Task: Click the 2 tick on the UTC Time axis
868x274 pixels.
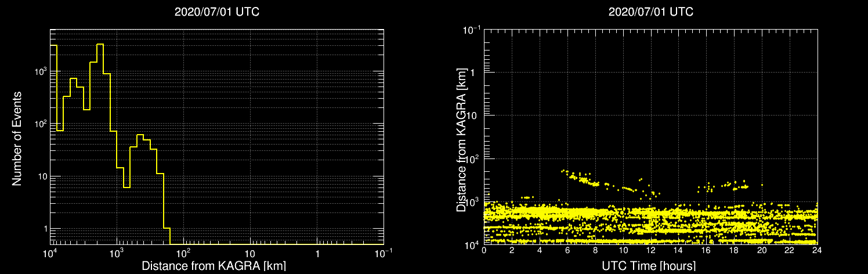Action: (x=512, y=250)
